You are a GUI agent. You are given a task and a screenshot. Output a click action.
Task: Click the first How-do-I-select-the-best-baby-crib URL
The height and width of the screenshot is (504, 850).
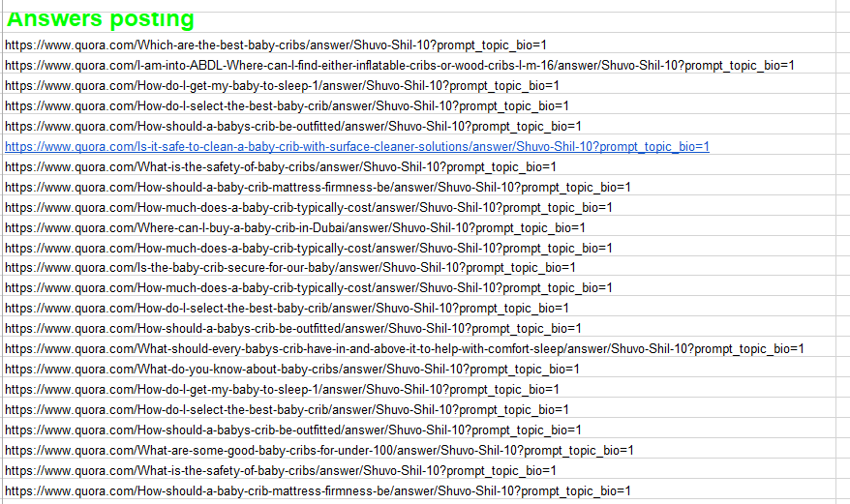coord(287,105)
